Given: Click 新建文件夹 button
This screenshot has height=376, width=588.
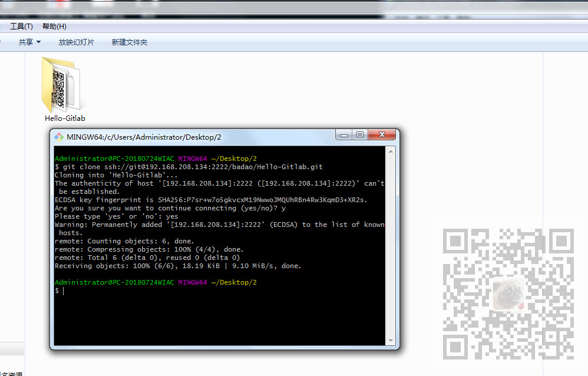Looking at the screenshot, I should tap(130, 42).
